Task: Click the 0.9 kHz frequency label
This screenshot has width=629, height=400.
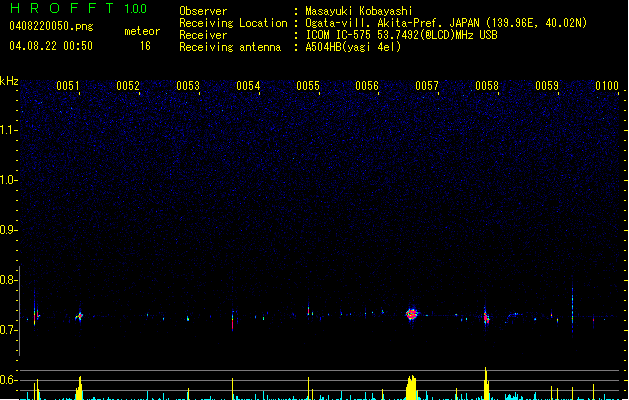Action: 8,230
